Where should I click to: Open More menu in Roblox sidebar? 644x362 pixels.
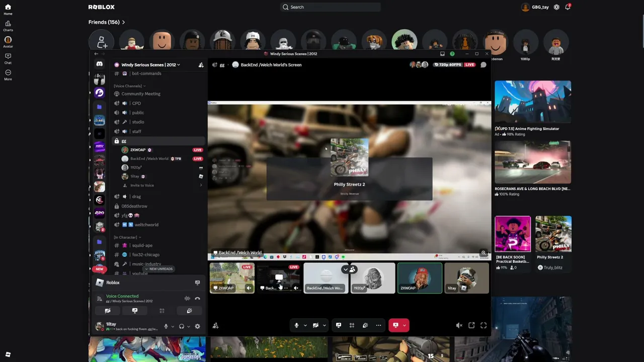tap(8, 75)
